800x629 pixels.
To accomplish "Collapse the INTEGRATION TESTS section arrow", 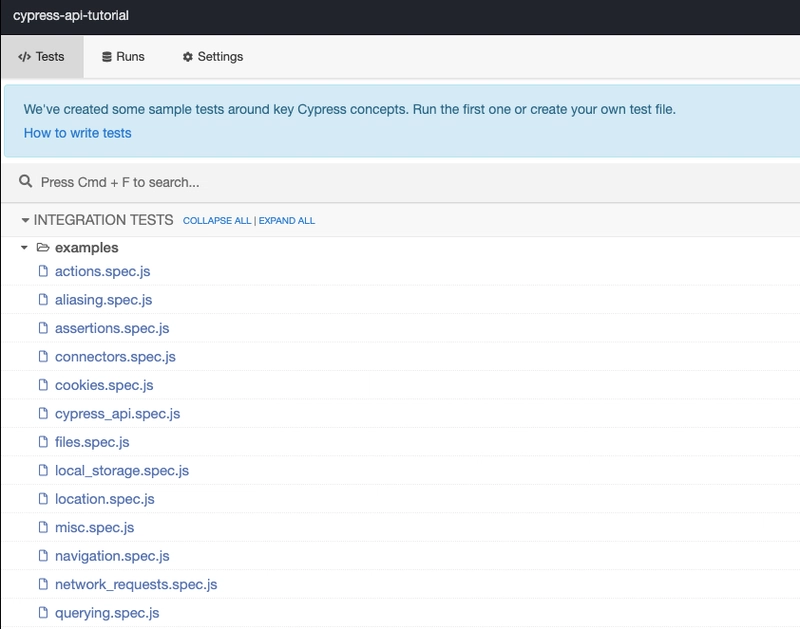I will (x=25, y=220).
